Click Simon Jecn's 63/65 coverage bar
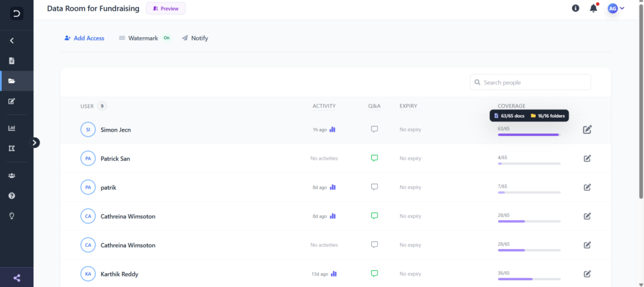Screen dimensions: 644x287 pos(529,135)
